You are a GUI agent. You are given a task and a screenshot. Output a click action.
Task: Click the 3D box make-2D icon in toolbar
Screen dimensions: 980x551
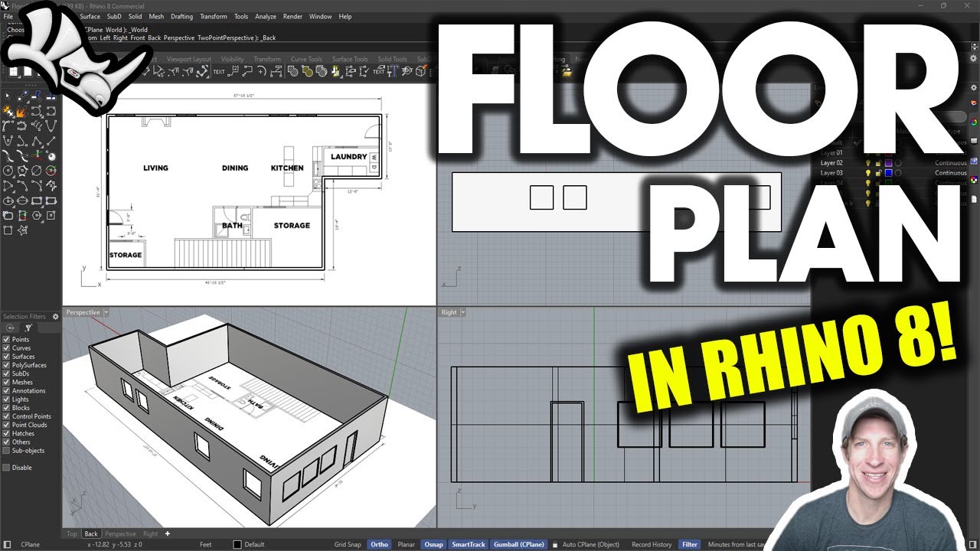click(x=421, y=70)
